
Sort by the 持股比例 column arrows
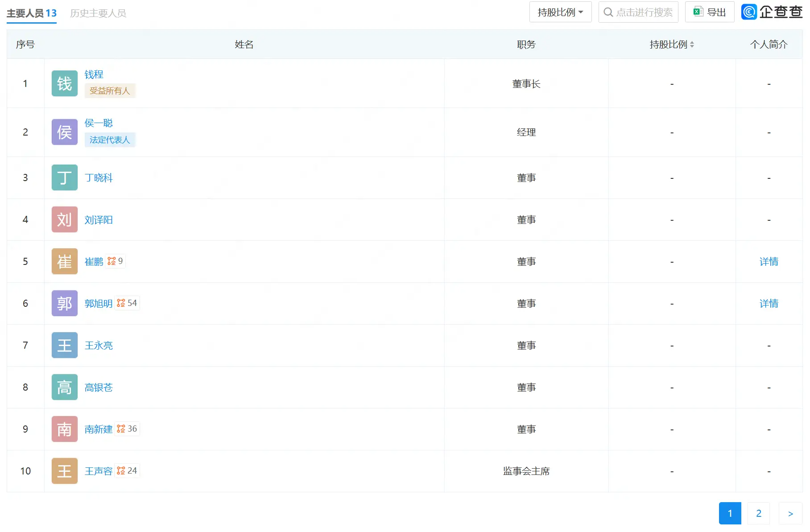[x=692, y=45]
